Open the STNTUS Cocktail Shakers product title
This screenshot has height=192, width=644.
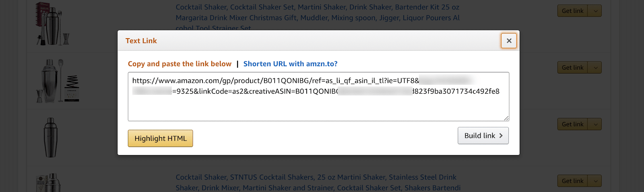pos(318,182)
